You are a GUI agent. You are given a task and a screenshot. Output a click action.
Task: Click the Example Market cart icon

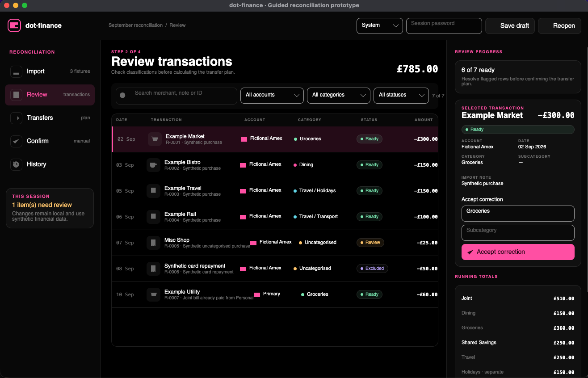pyautogui.click(x=155, y=139)
